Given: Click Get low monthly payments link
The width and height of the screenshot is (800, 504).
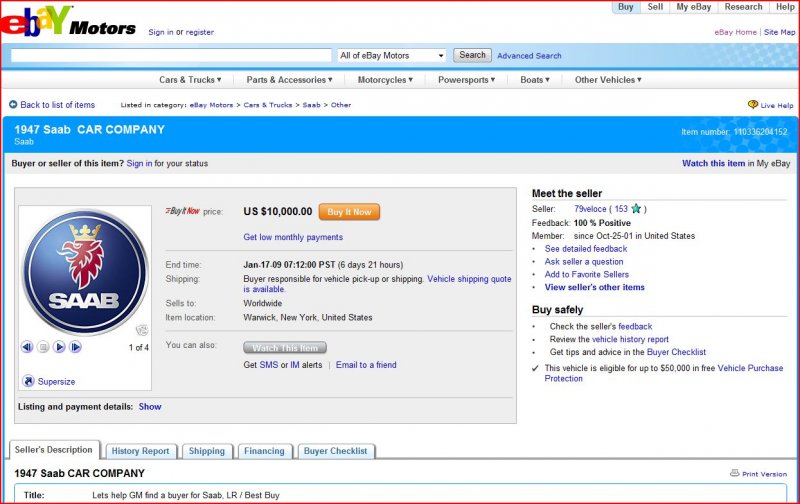Looking at the screenshot, I should click(293, 237).
